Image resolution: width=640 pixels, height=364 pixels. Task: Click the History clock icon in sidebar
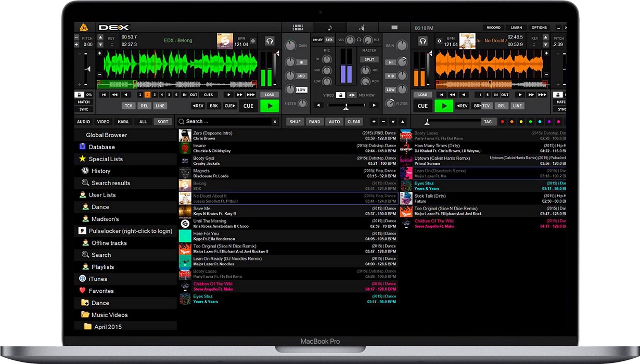pyautogui.click(x=85, y=171)
